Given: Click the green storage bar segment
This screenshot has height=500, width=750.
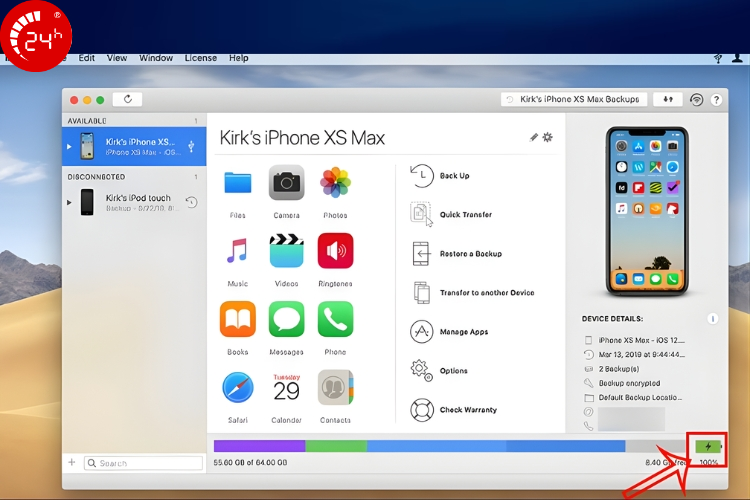Looking at the screenshot, I should [x=336, y=446].
